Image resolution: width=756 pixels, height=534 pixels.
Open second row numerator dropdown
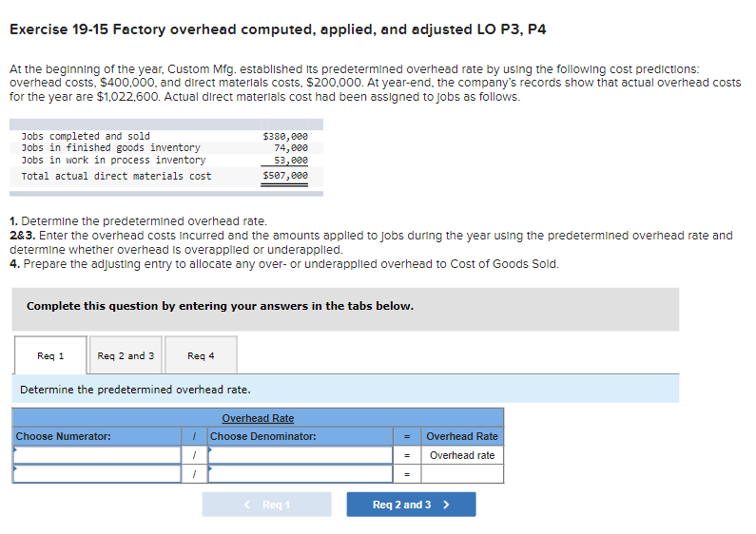coord(97,474)
